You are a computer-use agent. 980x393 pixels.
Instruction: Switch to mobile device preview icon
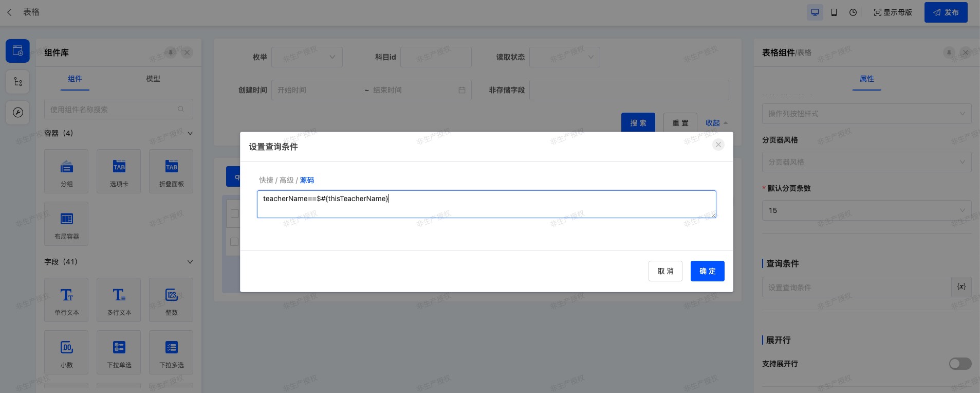click(834, 12)
